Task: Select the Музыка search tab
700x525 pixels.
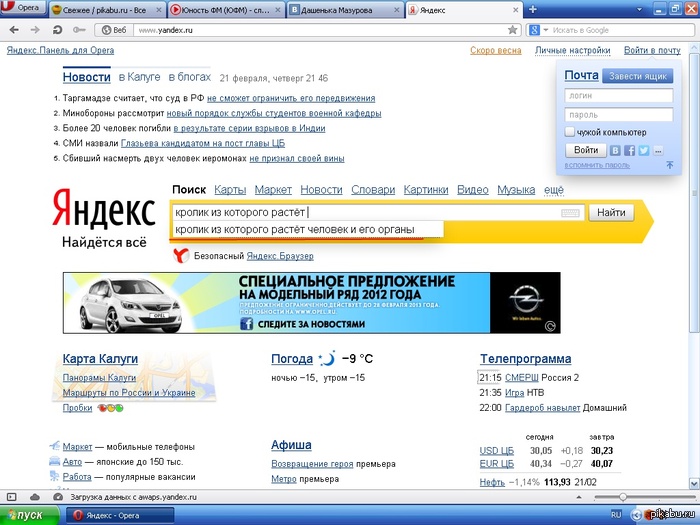Action: [516, 190]
